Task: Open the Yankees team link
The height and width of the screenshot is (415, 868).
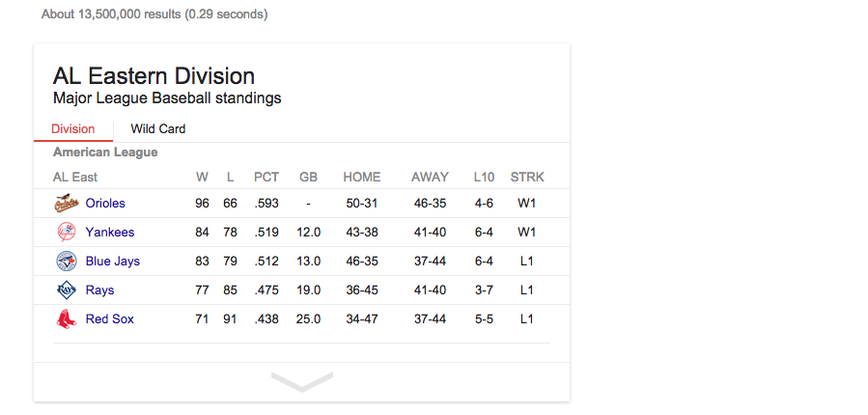Action: point(110,233)
